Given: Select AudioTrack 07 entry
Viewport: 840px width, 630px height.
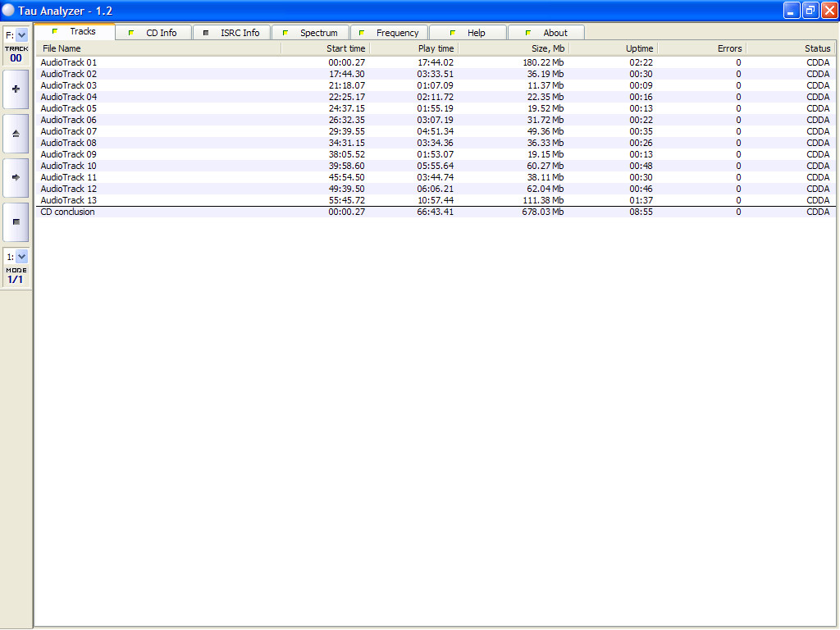Looking at the screenshot, I should (x=69, y=131).
